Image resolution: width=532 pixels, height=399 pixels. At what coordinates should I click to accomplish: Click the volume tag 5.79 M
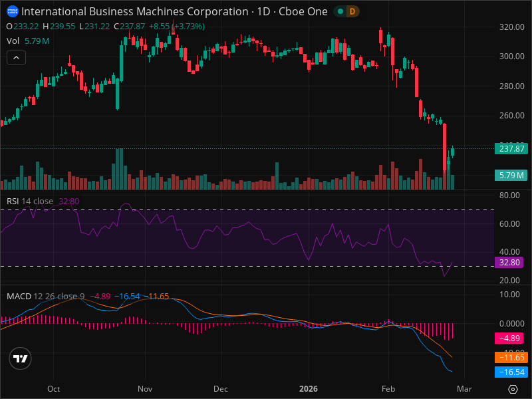(x=511, y=175)
